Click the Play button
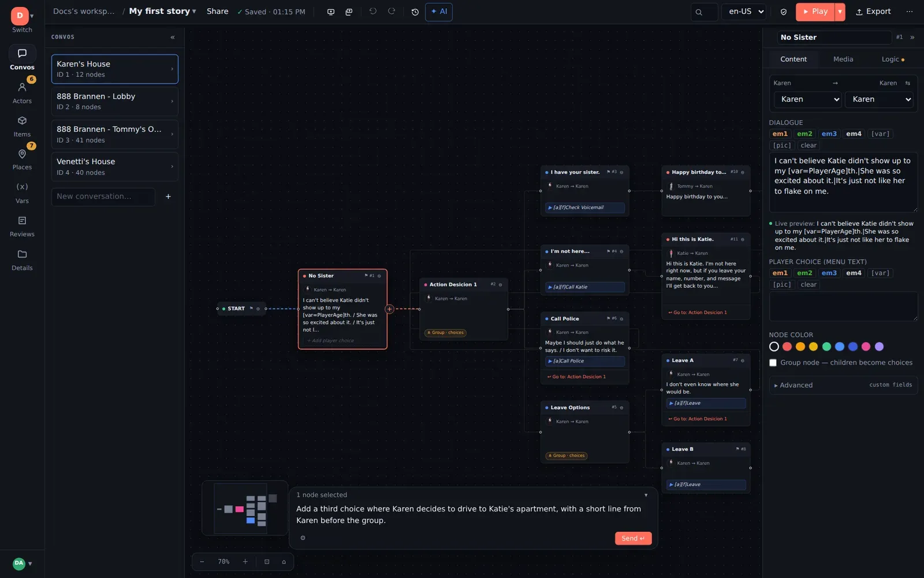924x578 pixels. [815, 12]
